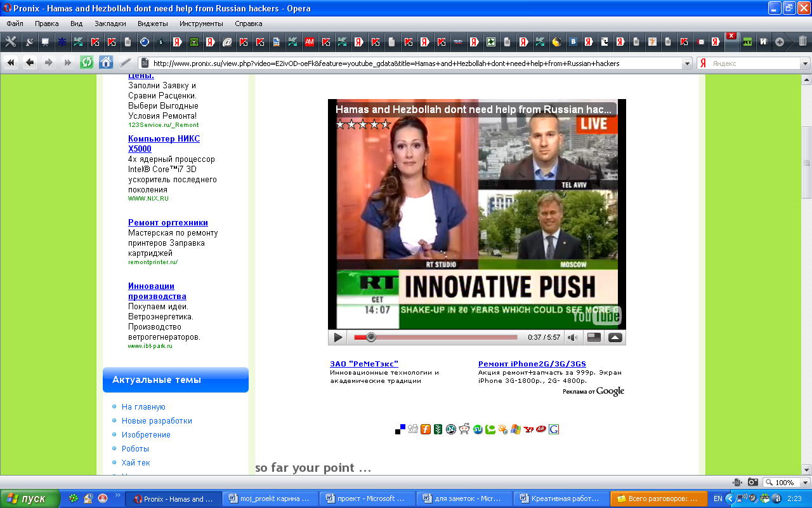Open Вид menu
812x508 pixels.
pyautogui.click(x=77, y=23)
